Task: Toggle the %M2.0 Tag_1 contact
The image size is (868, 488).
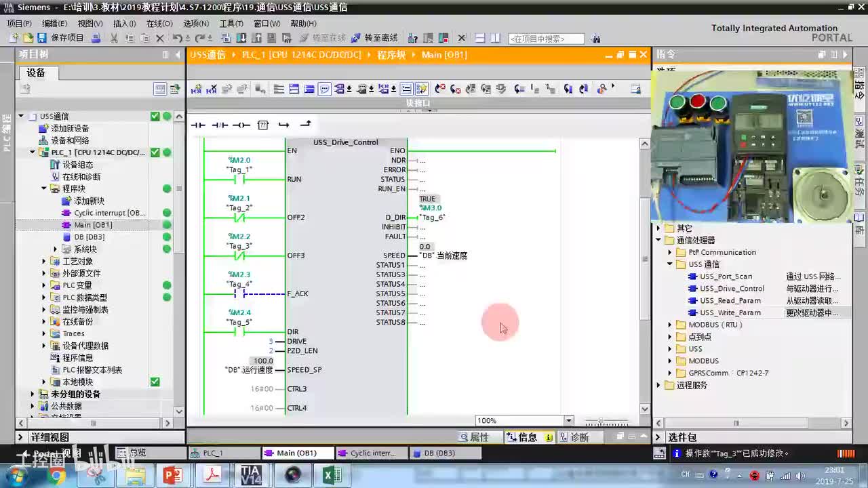Action: (239, 180)
